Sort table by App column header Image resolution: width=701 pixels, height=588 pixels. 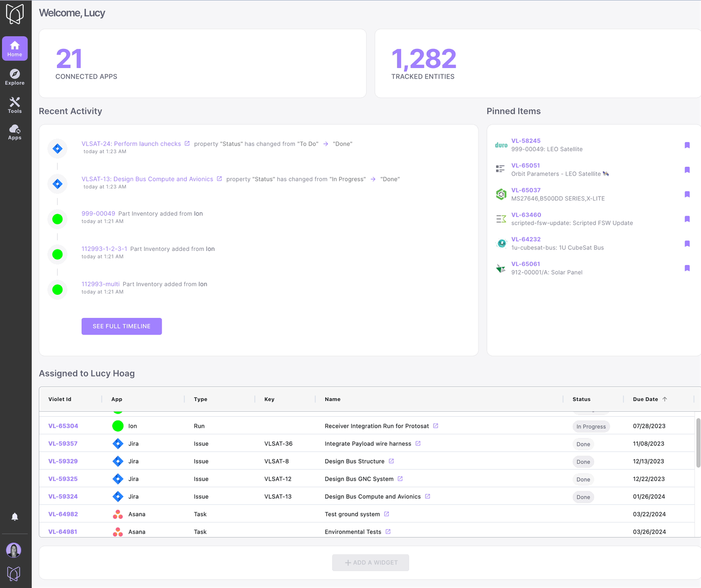point(117,399)
